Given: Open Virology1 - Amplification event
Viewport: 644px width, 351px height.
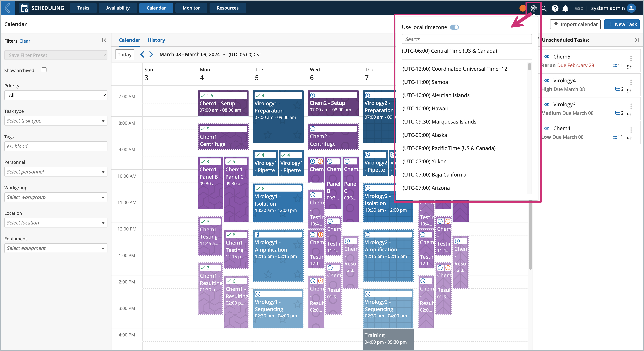Looking at the screenshot, I should [278, 256].
